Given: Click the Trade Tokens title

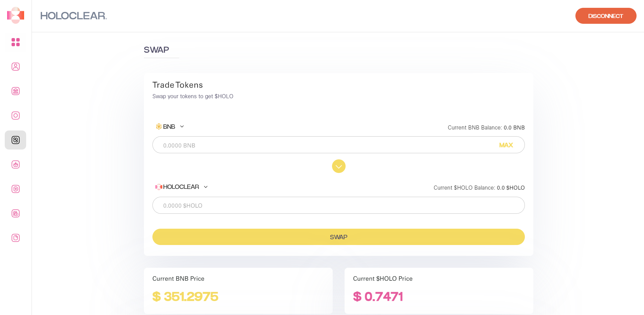Looking at the screenshot, I should [178, 85].
